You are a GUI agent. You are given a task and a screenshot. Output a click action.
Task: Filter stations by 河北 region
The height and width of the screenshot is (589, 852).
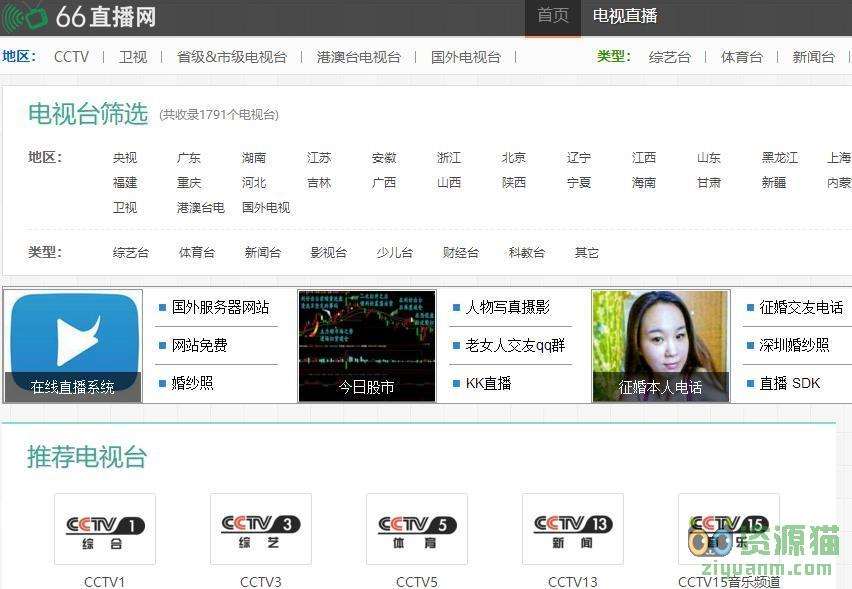(254, 183)
